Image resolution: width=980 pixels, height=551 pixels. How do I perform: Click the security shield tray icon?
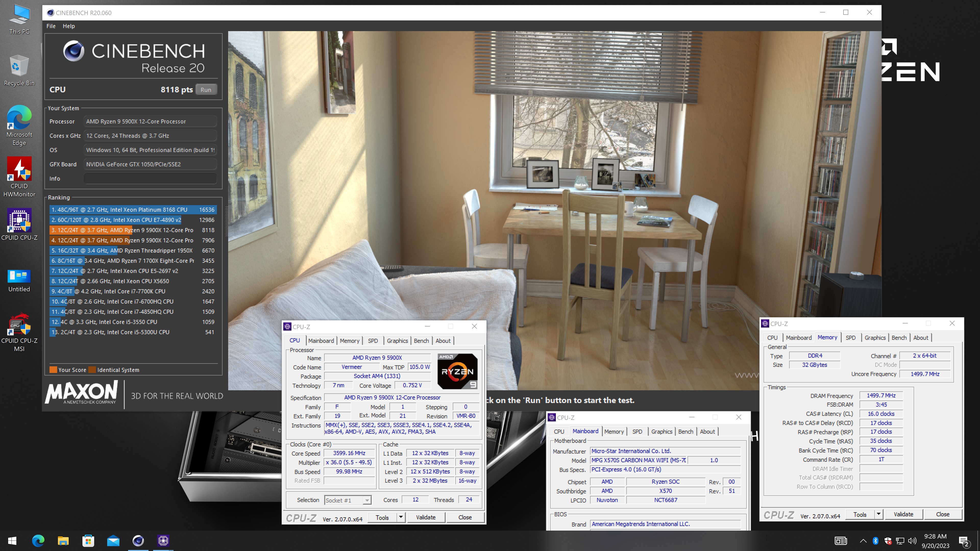[888, 541]
